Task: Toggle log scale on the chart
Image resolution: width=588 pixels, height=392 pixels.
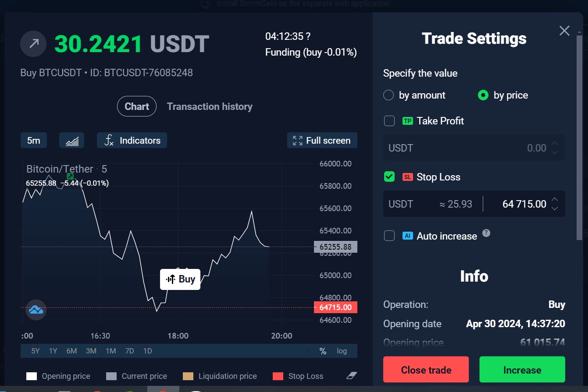Action: 342,351
